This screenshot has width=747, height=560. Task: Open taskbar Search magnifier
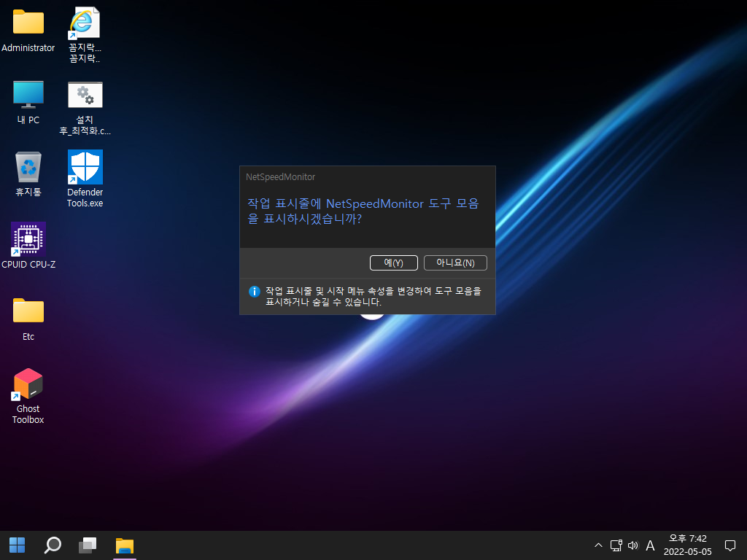point(53,545)
